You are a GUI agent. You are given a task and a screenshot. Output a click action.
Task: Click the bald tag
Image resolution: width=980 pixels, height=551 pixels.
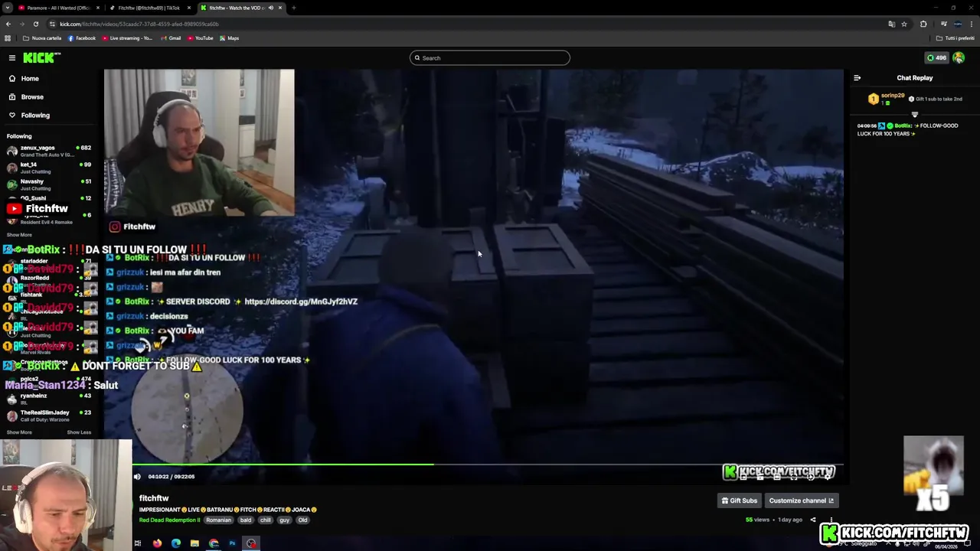245,520
